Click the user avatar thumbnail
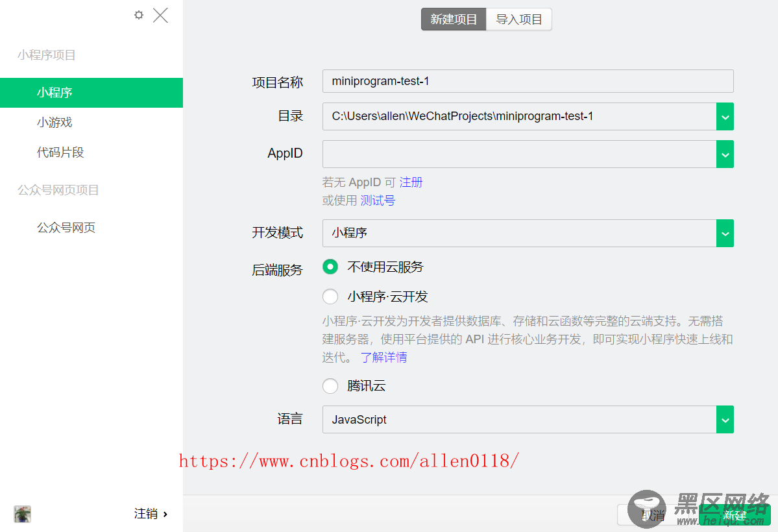Viewport: 778px width, 532px height. point(22,514)
